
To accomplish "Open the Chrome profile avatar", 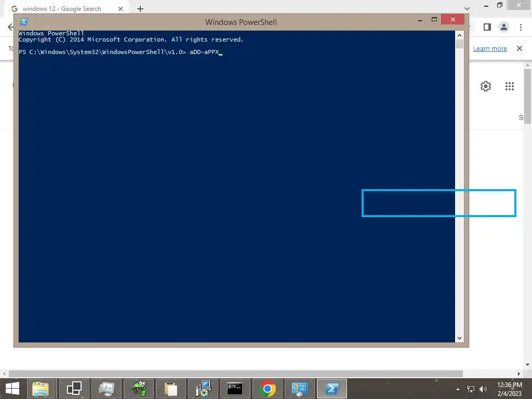I will (x=504, y=27).
